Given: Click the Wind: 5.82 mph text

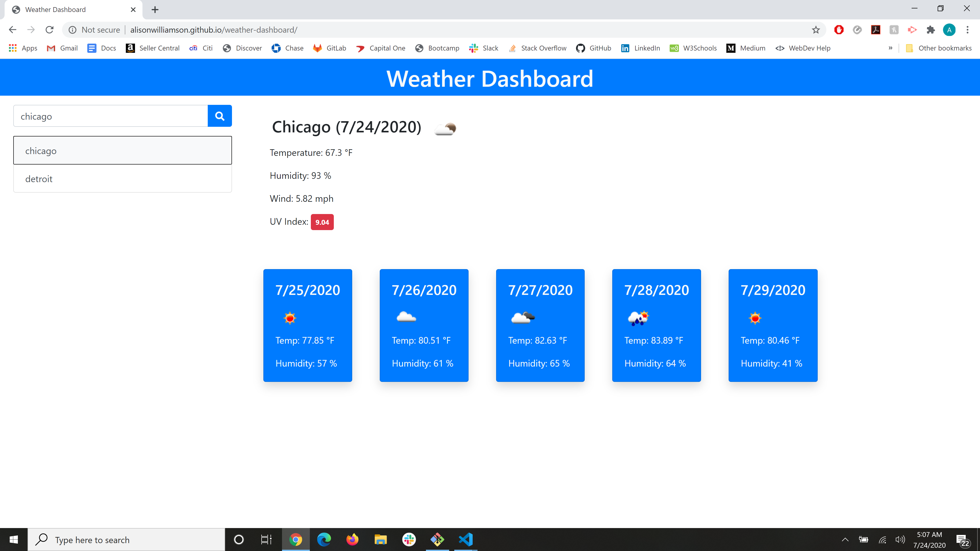Looking at the screenshot, I should point(302,199).
